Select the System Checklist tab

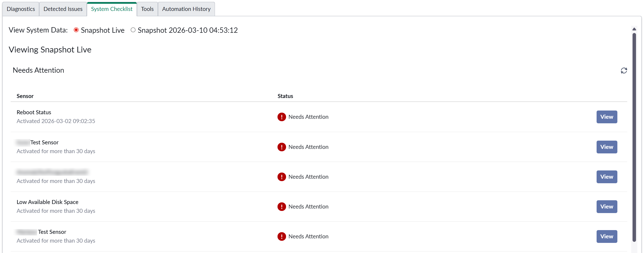112,9
